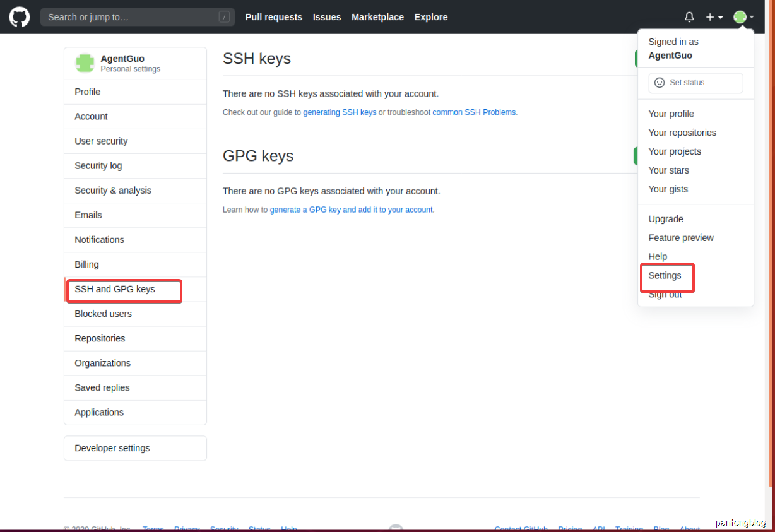Follow the generating SSH keys link
775x532 pixels.
click(x=340, y=112)
